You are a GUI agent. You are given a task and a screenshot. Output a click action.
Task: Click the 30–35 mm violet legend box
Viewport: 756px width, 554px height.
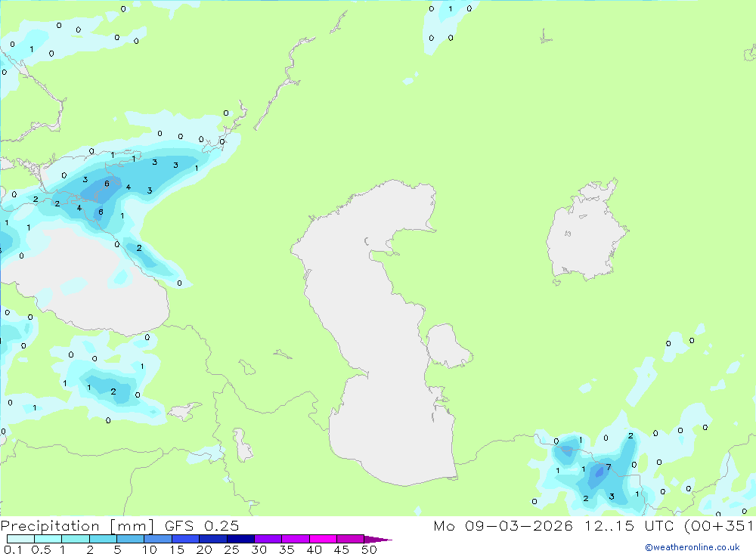point(268,539)
